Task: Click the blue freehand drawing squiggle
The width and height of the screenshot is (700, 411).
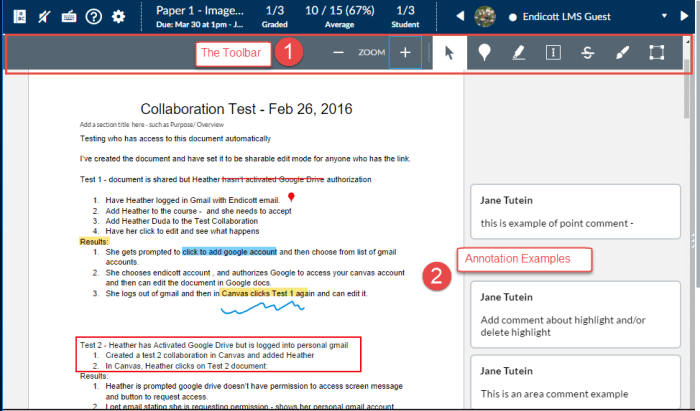Action: [x=262, y=307]
